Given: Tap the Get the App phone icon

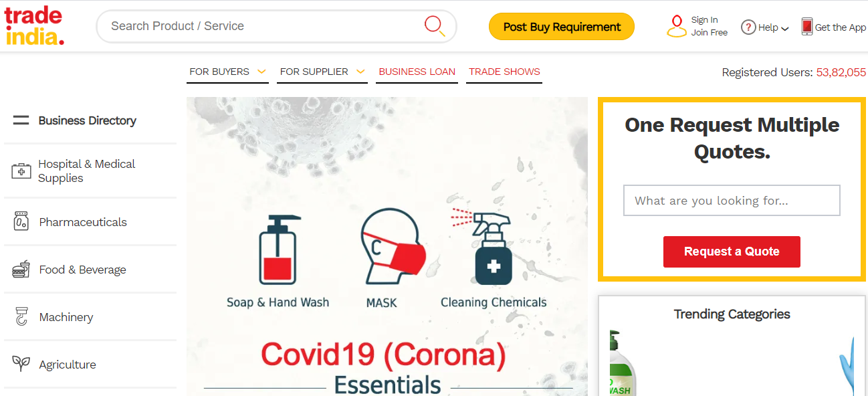Looking at the screenshot, I should tap(807, 27).
